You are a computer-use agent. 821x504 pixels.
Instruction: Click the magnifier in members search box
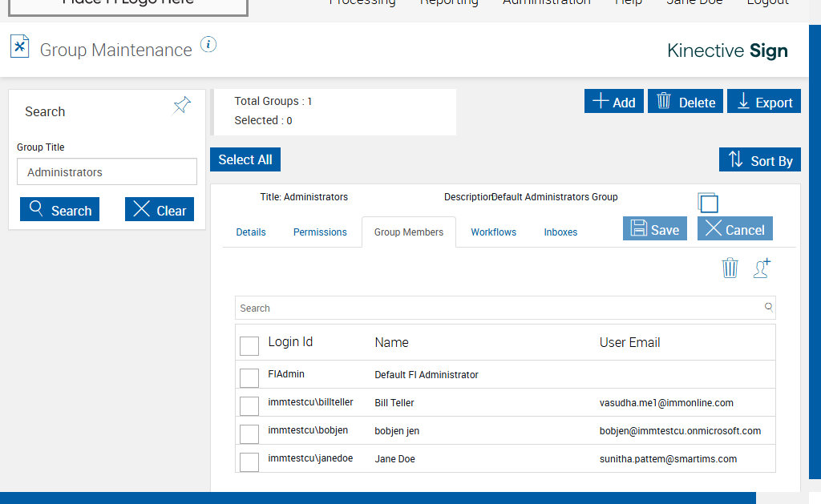768,307
